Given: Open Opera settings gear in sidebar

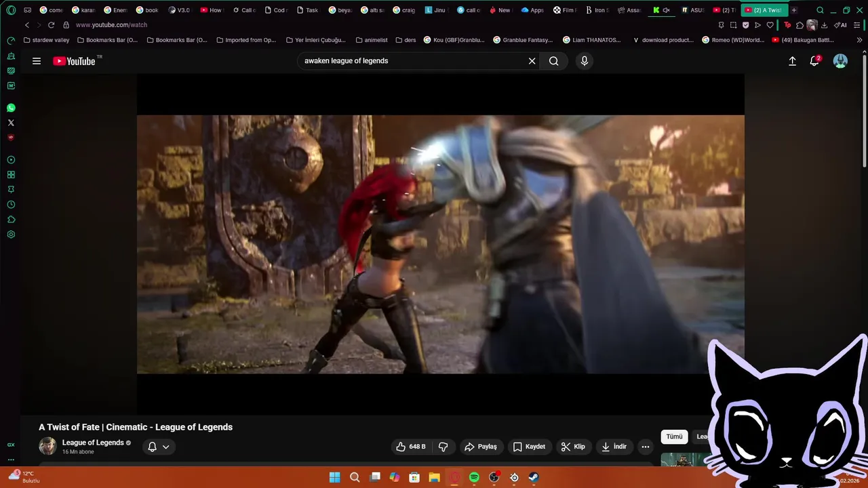Looking at the screenshot, I should pos(11,235).
